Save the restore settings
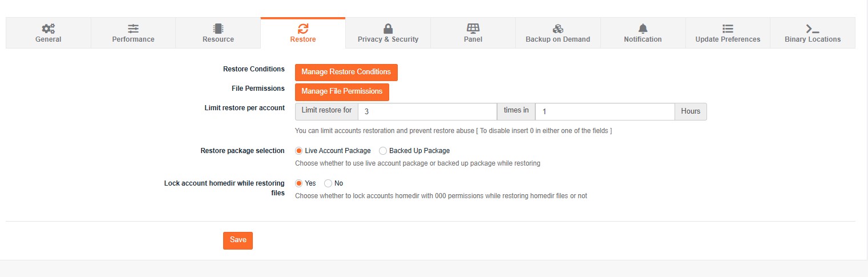Image resolution: width=868 pixels, height=277 pixels. tap(238, 240)
